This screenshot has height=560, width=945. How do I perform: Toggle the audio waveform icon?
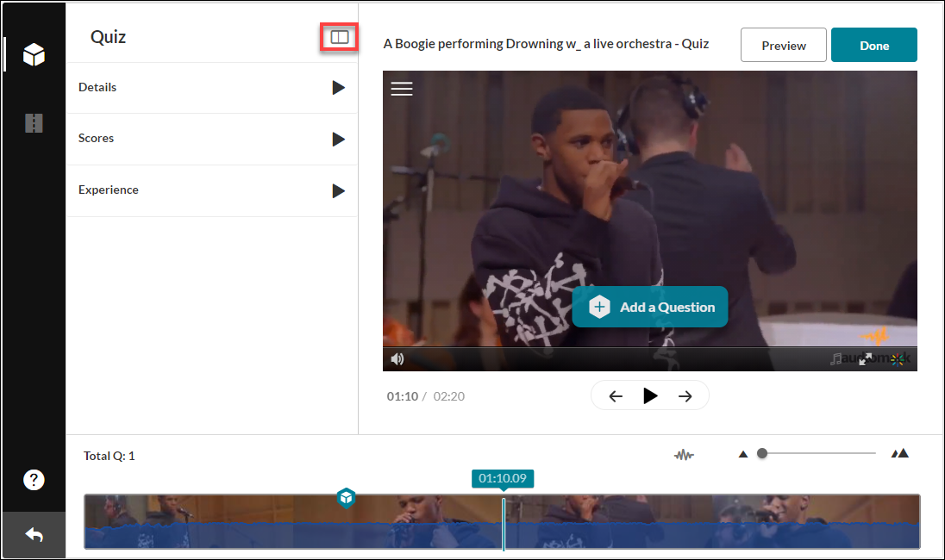click(684, 455)
